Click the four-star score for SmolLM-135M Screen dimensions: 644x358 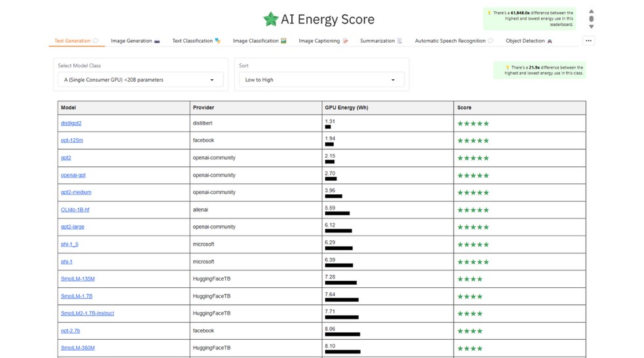point(470,279)
